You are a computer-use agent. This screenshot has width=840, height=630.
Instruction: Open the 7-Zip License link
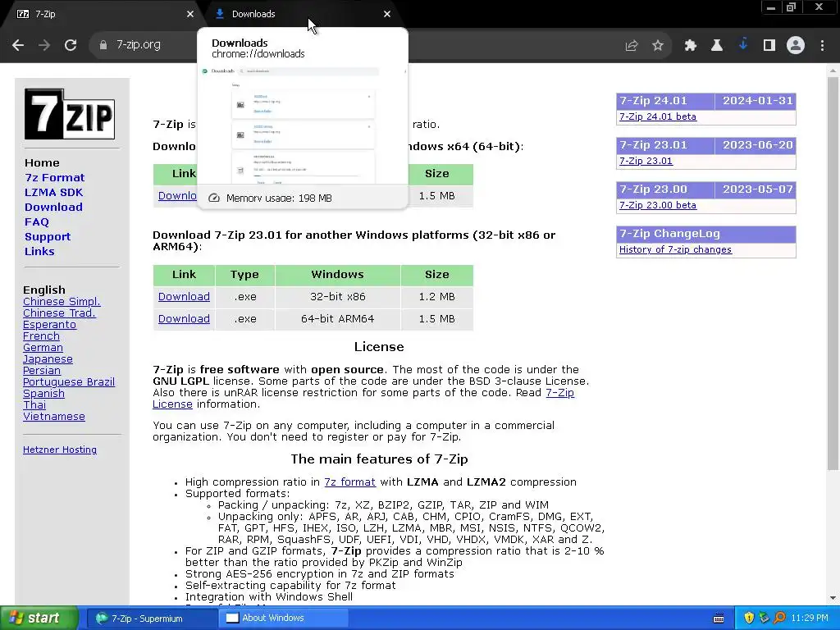tap(363, 399)
